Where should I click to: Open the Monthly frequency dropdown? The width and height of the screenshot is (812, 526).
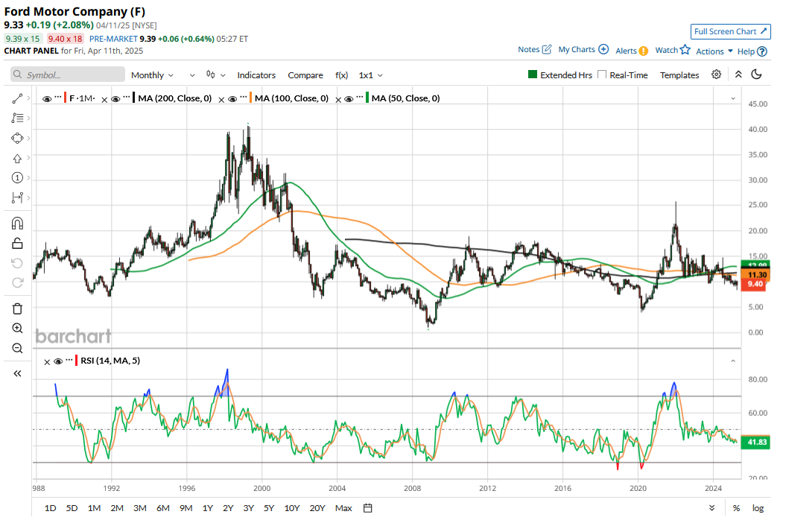[x=152, y=75]
